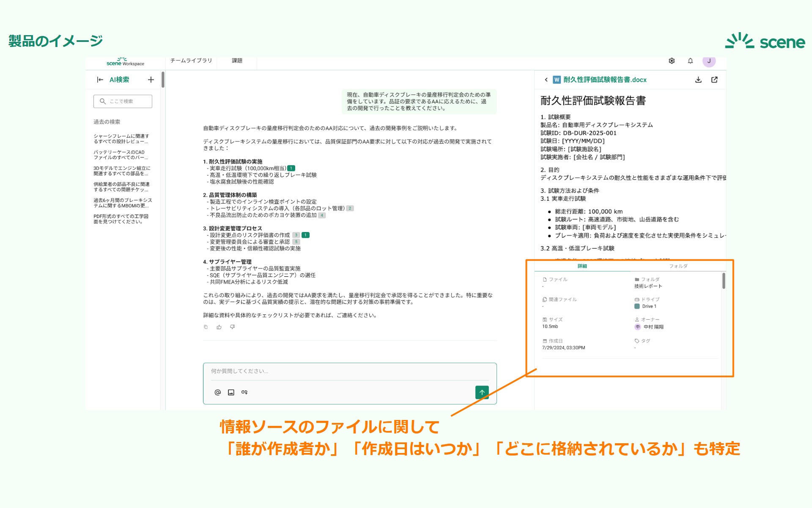Image resolution: width=812 pixels, height=508 pixels.
Task: Click the mention @ icon in chat input
Action: 217,392
